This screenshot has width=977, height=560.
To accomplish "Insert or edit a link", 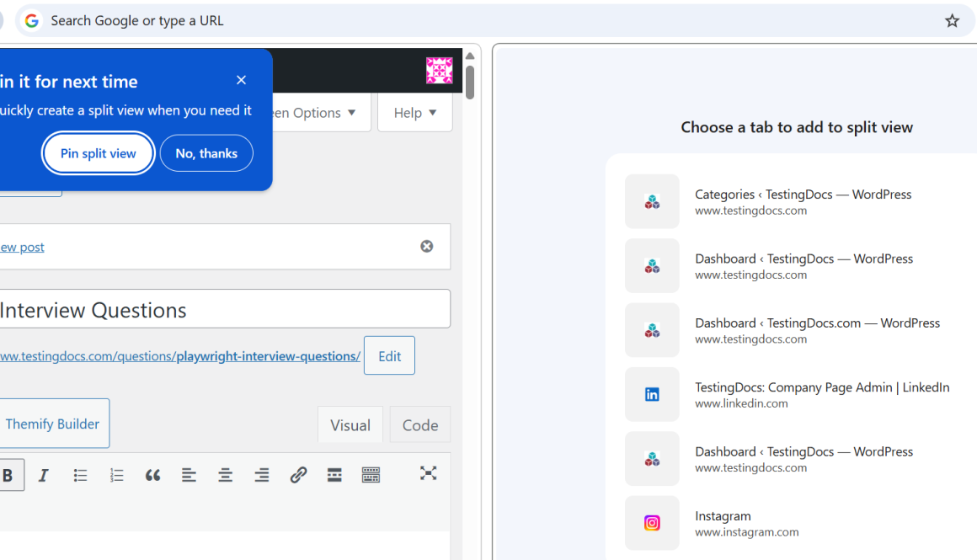I will click(298, 475).
